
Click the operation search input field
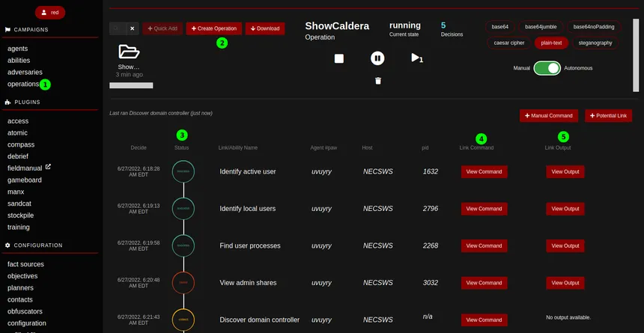pyautogui.click(x=117, y=28)
